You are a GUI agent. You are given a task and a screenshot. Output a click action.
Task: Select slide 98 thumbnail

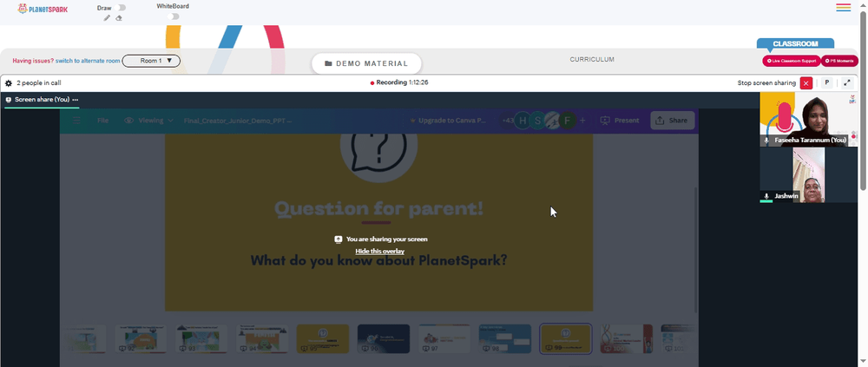point(505,338)
